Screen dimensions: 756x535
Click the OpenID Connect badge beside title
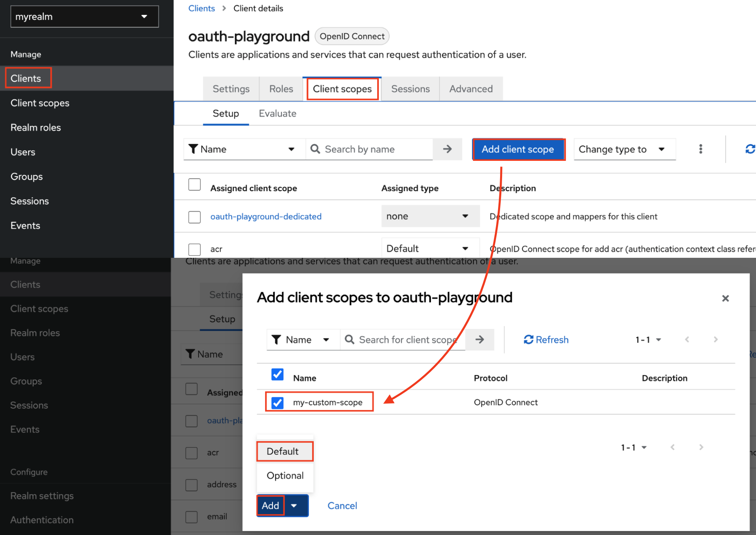[352, 36]
